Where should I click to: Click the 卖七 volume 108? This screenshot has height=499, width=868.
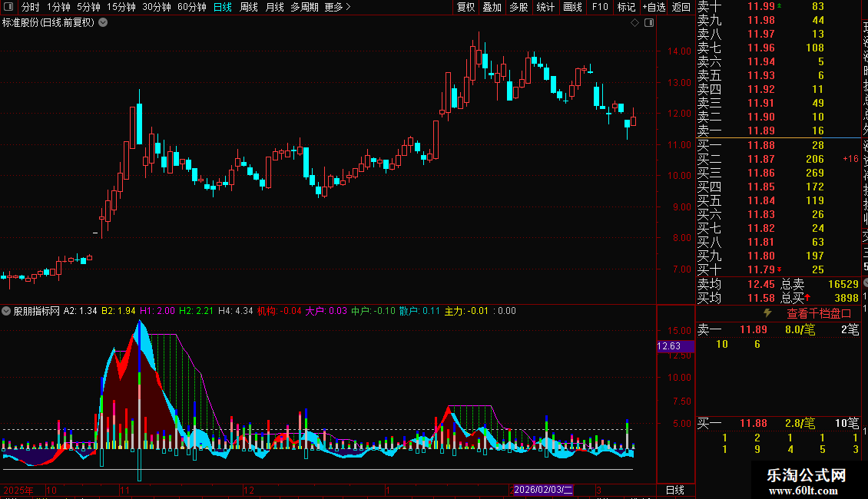pyautogui.click(x=815, y=48)
